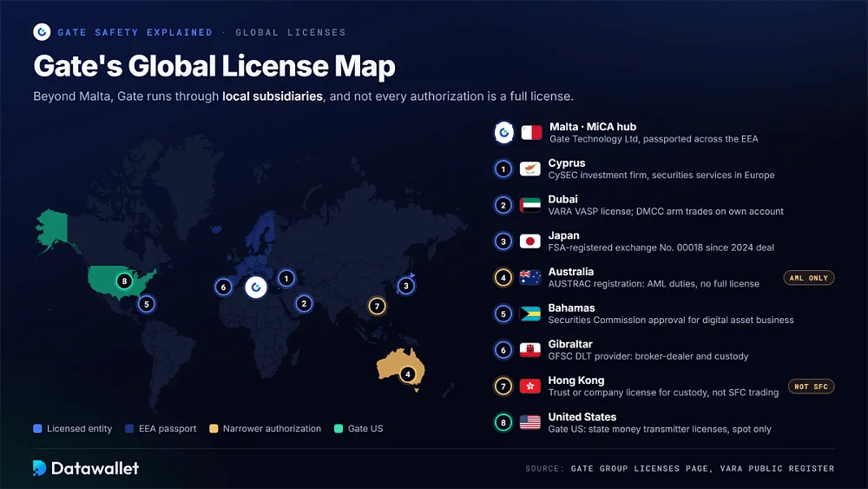Select map marker 2 at Dubai
The image size is (868, 489).
pyautogui.click(x=303, y=303)
